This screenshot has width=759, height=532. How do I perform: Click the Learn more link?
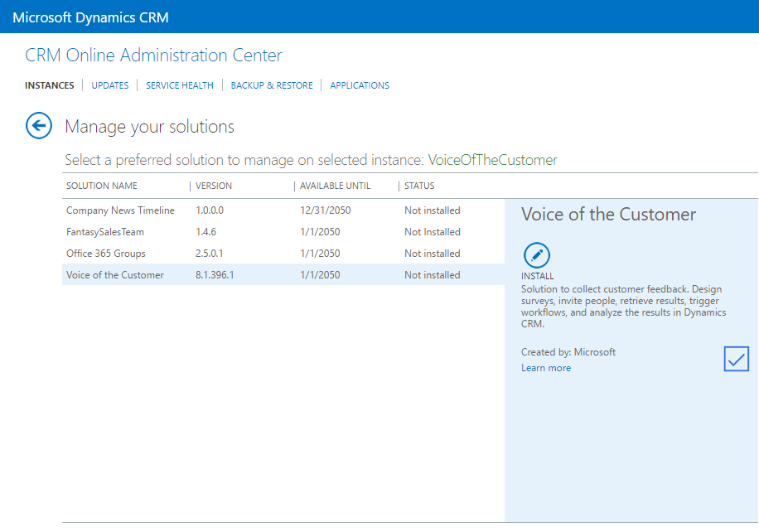(545, 368)
